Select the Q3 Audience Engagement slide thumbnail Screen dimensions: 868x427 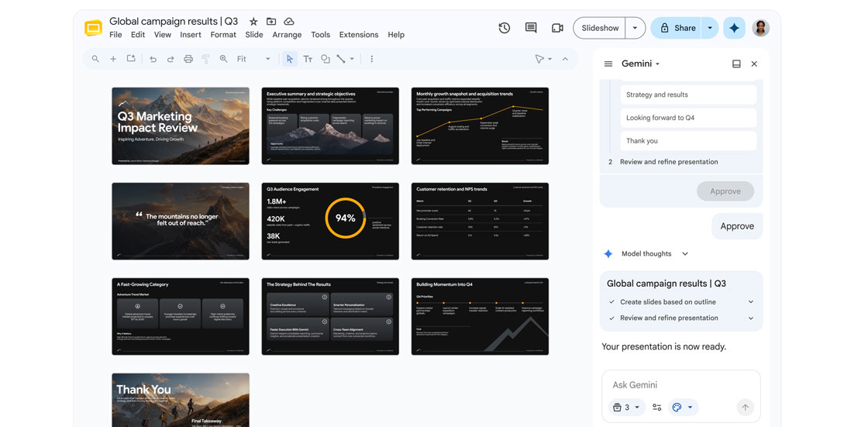[330, 221]
